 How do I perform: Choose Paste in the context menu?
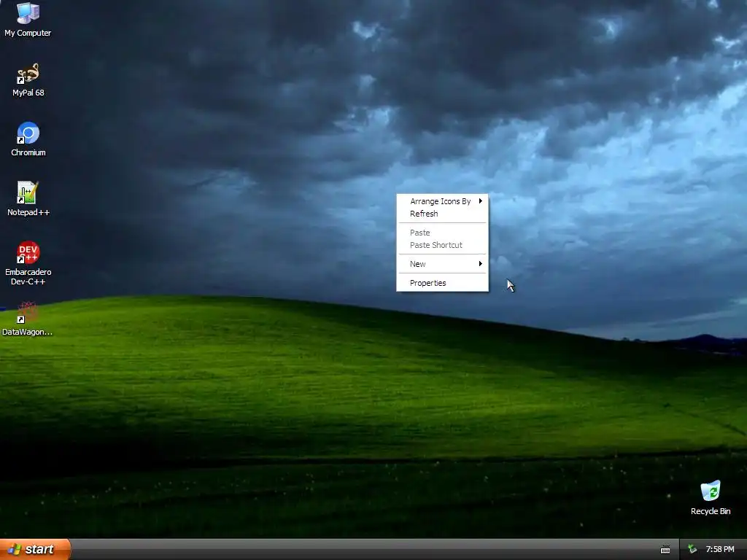pyautogui.click(x=443, y=233)
